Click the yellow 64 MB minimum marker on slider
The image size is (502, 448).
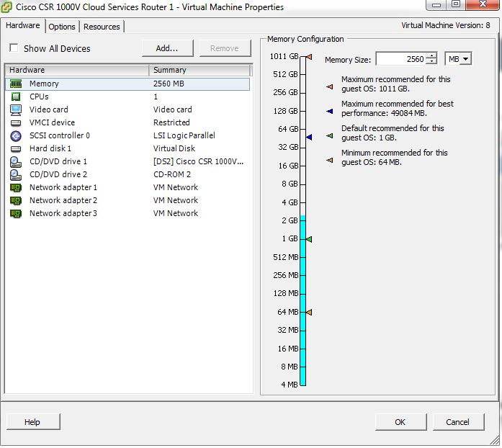point(309,312)
